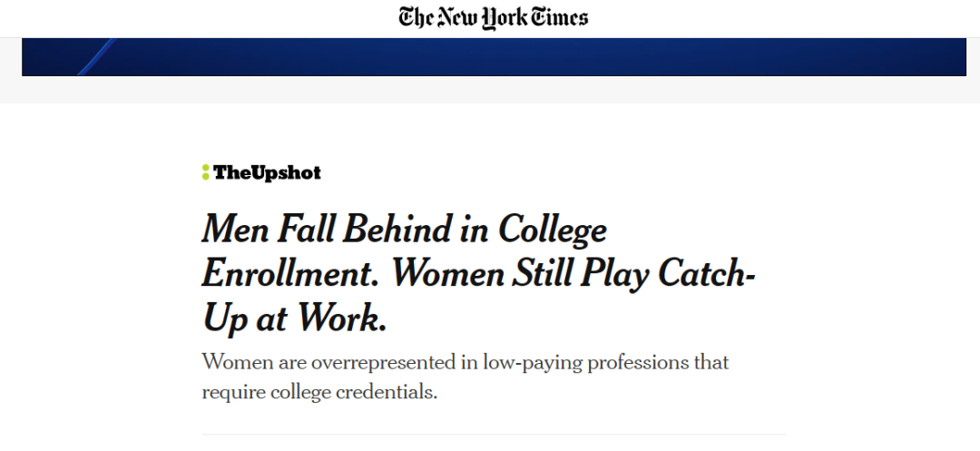The height and width of the screenshot is (451, 980).
Task: Click the dark blue banner advertisement
Action: tap(494, 57)
